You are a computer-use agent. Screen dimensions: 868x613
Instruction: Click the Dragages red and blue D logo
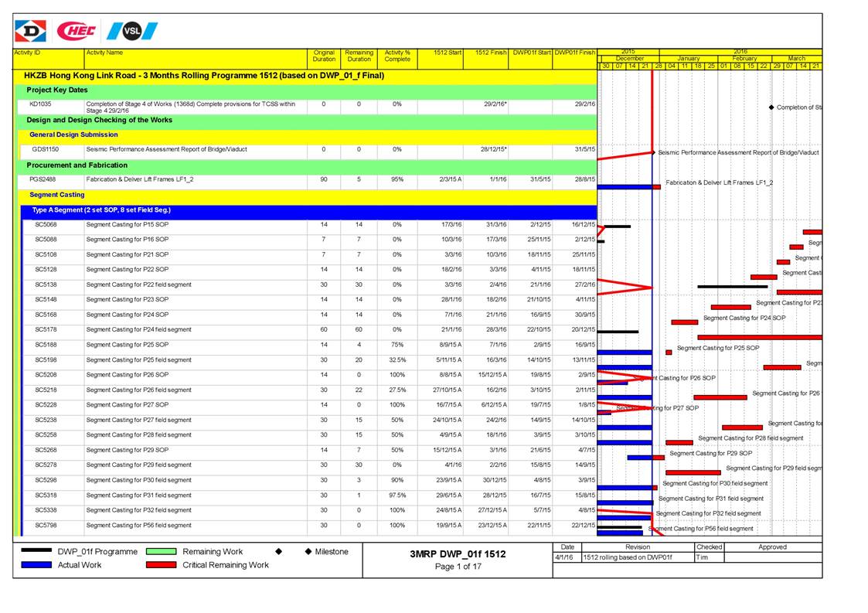[x=30, y=32]
